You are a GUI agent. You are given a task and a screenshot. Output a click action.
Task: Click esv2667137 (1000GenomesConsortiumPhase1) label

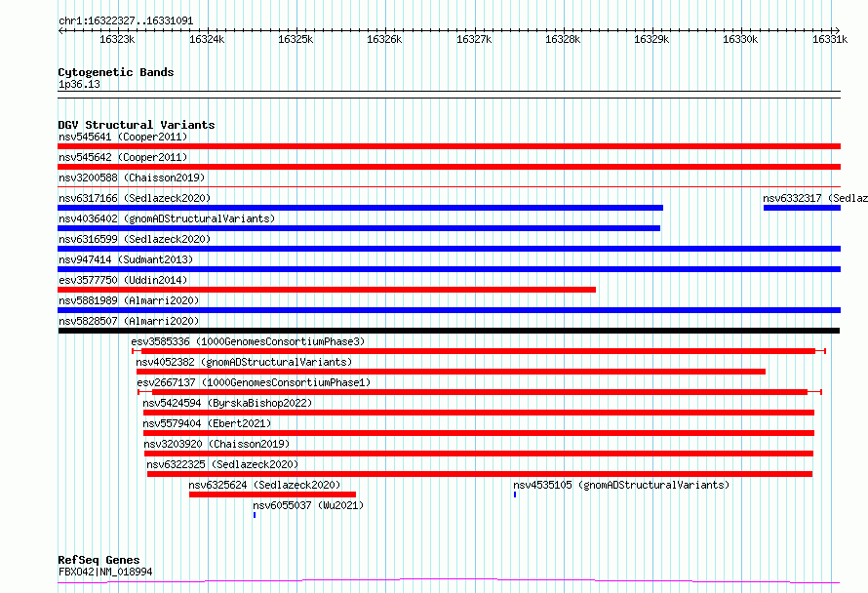[x=254, y=382]
